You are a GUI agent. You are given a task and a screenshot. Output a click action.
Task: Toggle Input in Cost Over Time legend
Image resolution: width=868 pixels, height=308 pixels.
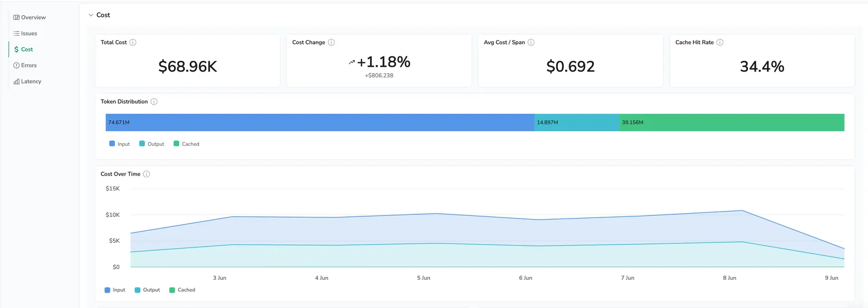click(115, 290)
